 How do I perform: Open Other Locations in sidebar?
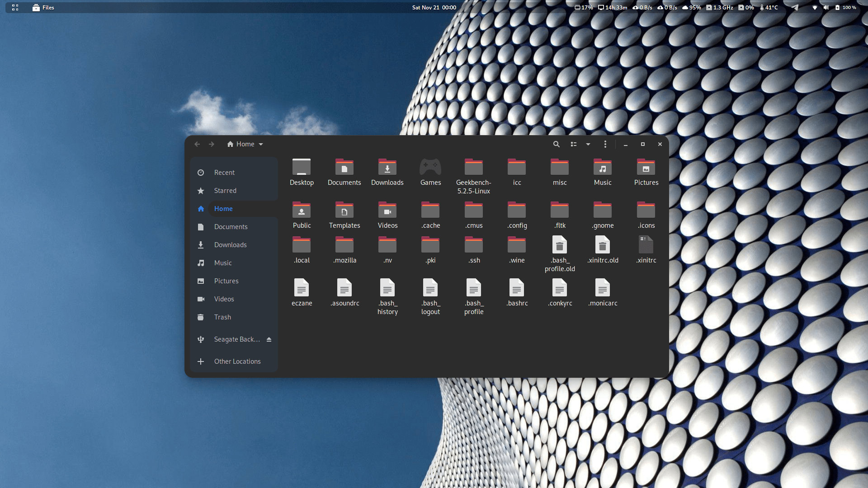(x=237, y=361)
